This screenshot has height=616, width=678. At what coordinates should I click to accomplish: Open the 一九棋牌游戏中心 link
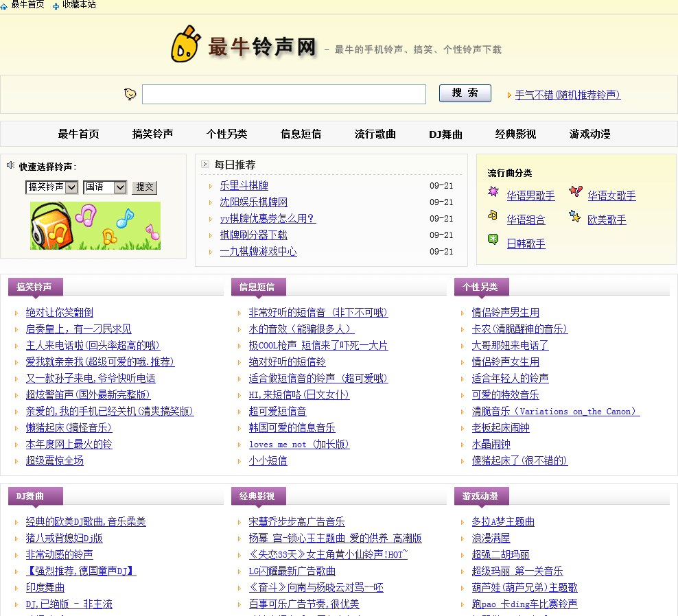(x=258, y=251)
